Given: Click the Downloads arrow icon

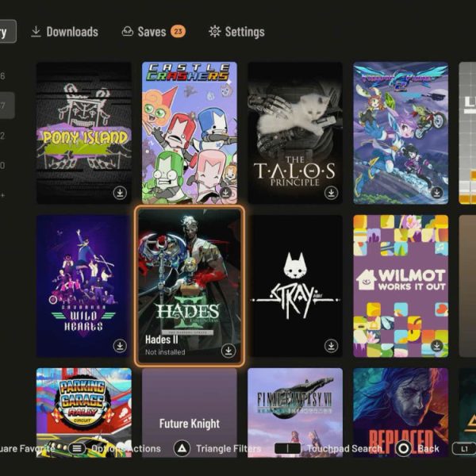Looking at the screenshot, I should click(36, 32).
